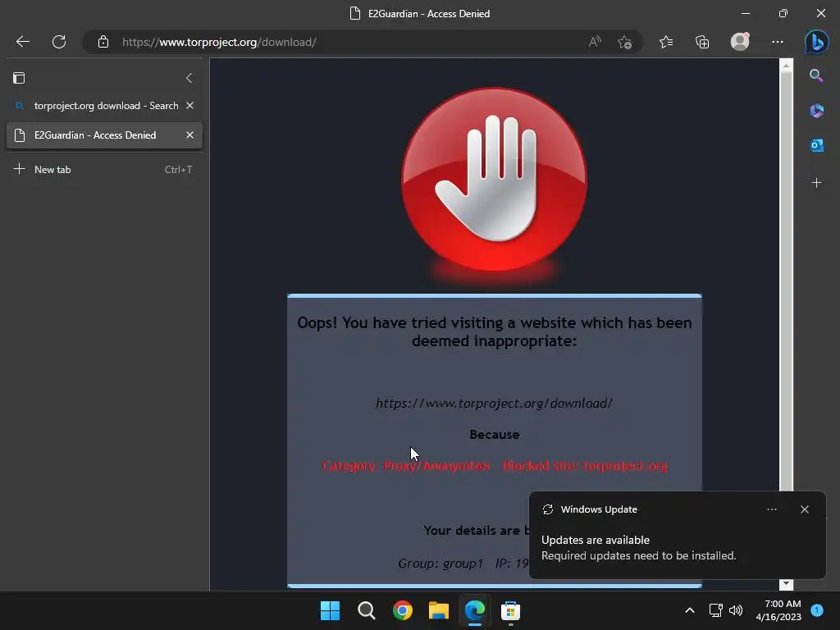Dismiss the Windows Update notification
Image resolution: width=840 pixels, height=630 pixels.
(x=804, y=509)
